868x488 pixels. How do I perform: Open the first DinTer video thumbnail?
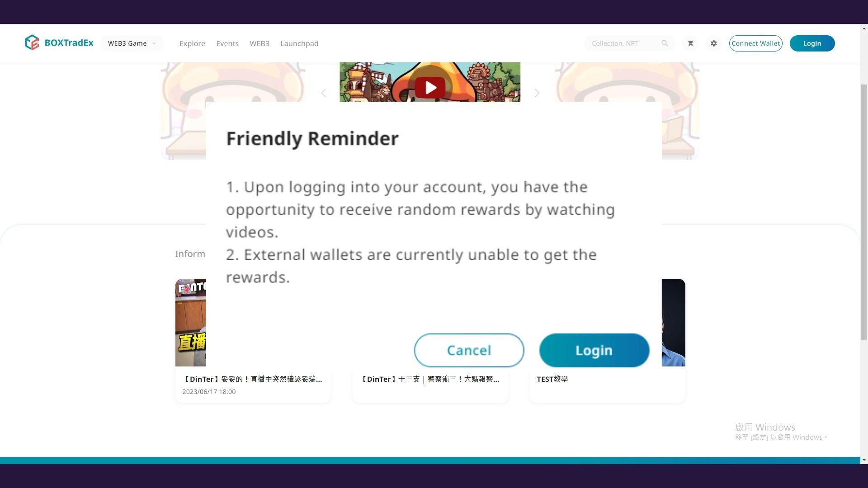point(191,322)
